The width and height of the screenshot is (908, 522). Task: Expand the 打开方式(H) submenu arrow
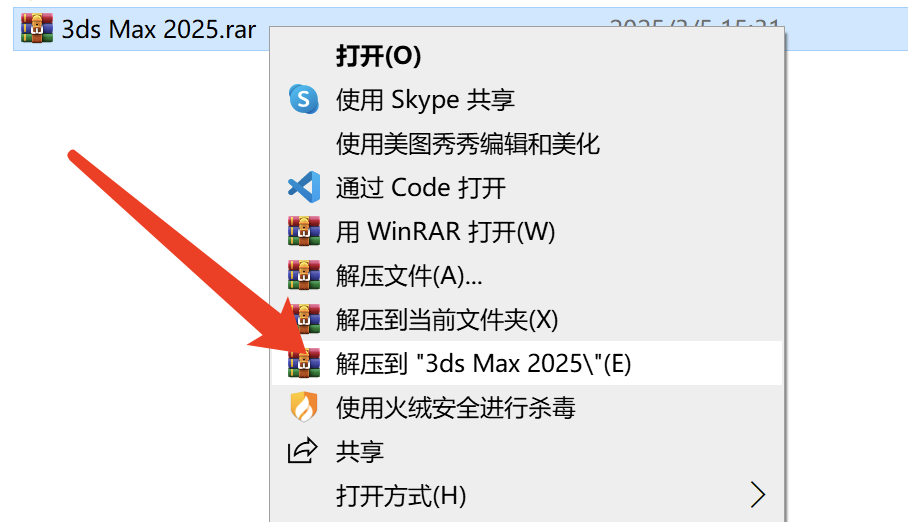[757, 495]
